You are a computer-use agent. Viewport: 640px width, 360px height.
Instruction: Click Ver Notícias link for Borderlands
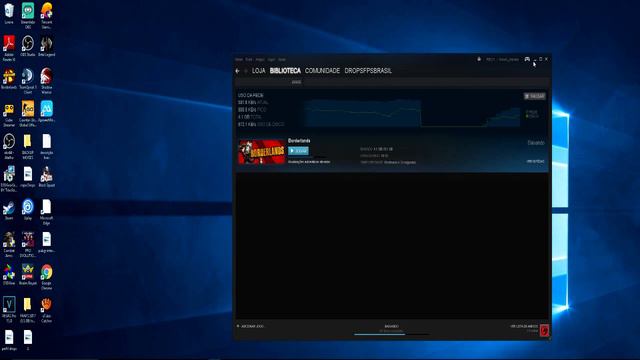click(x=536, y=162)
